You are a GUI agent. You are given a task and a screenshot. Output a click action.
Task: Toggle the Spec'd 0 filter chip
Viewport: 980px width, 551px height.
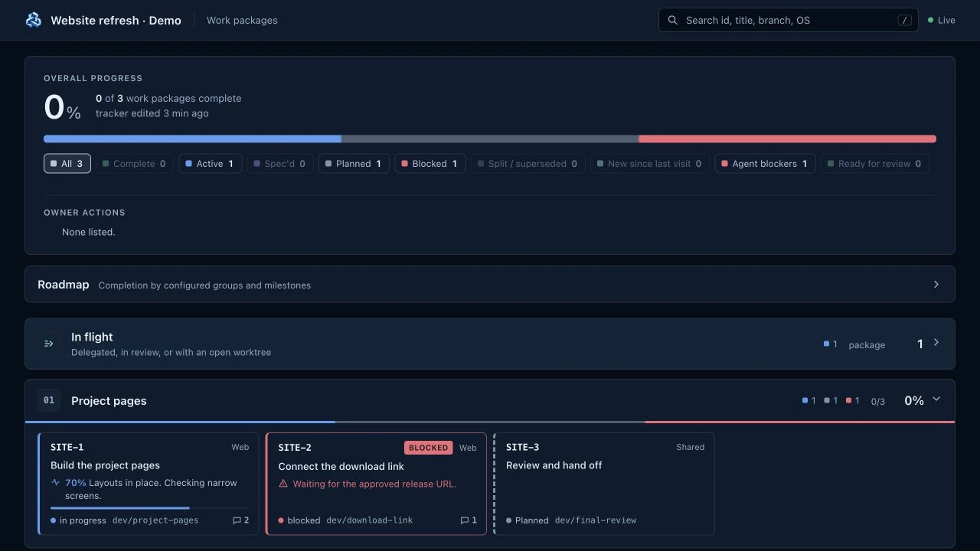pos(280,164)
